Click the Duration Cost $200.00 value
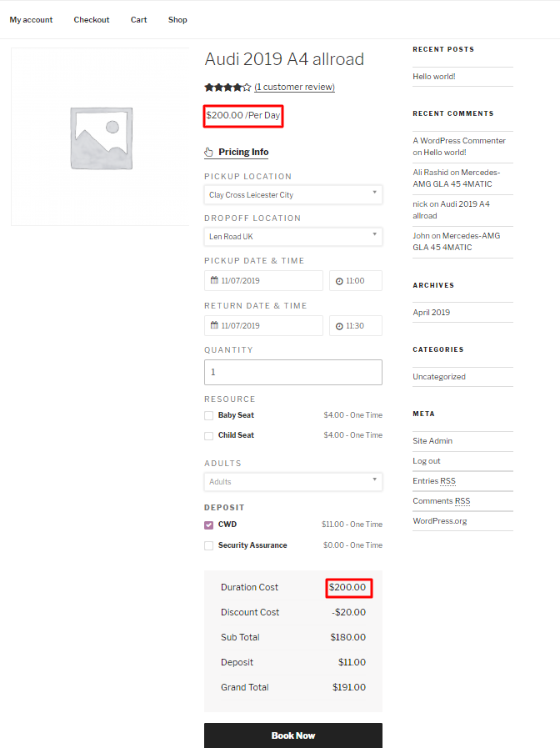 tap(347, 587)
